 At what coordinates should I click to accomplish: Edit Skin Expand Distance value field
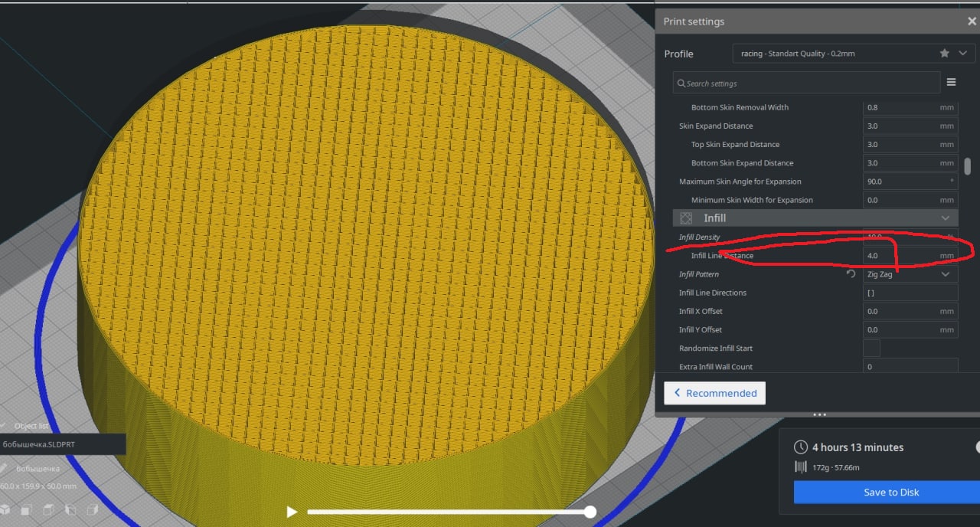pyautogui.click(x=910, y=126)
